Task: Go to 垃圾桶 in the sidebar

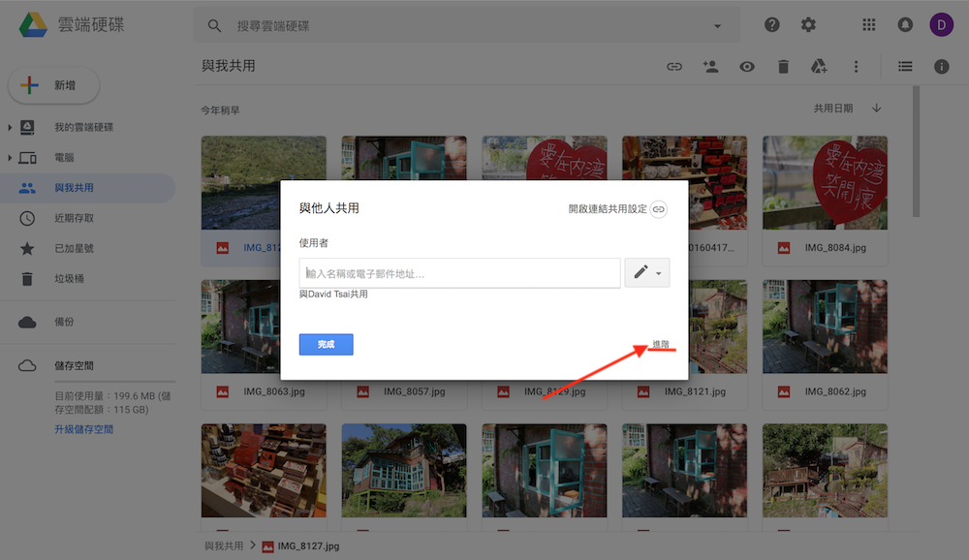Action: [x=68, y=278]
